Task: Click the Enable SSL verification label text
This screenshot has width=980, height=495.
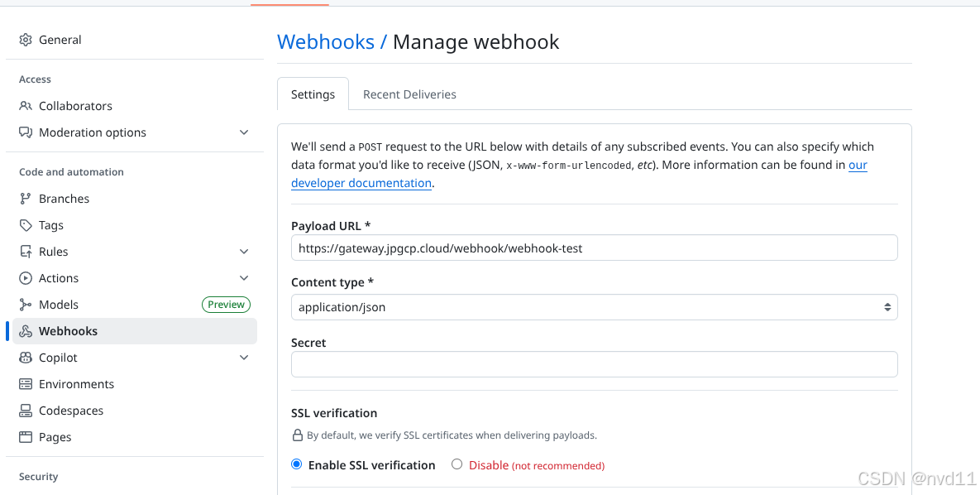Action: (372, 465)
